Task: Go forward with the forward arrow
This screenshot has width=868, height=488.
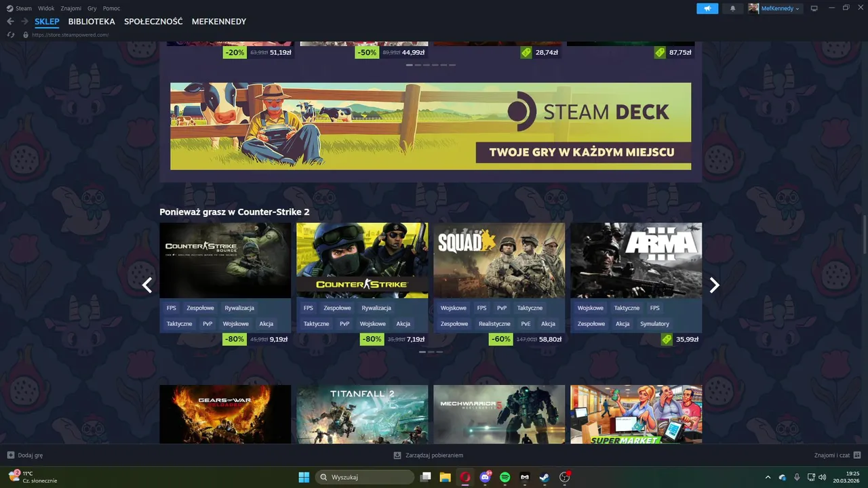Action: point(24,22)
